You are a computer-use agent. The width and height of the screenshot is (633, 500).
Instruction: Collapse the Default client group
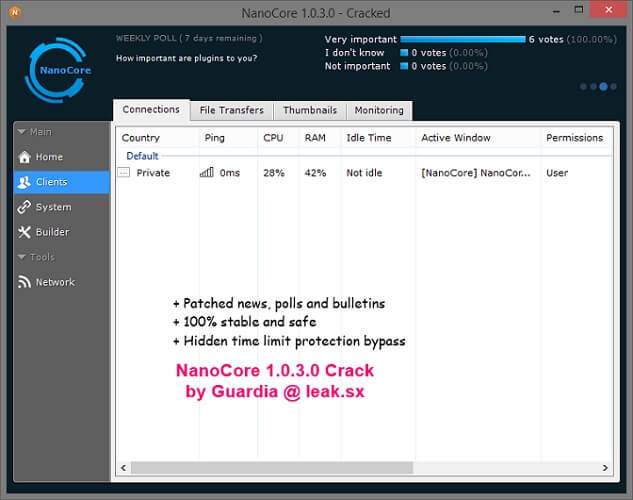tap(142, 156)
